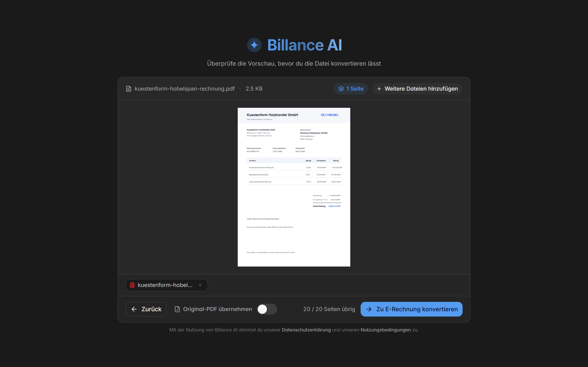This screenshot has width=588, height=367.
Task: Open the Datenschutzerklärung link
Action: [306, 330]
